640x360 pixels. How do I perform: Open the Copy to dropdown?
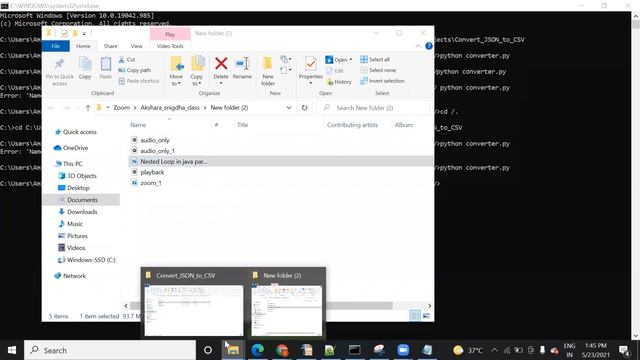click(x=197, y=71)
